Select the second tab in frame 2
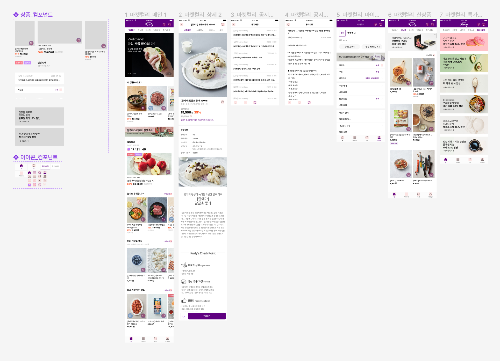The image size is (500, 361). pyautogui.click(x=200, y=30)
